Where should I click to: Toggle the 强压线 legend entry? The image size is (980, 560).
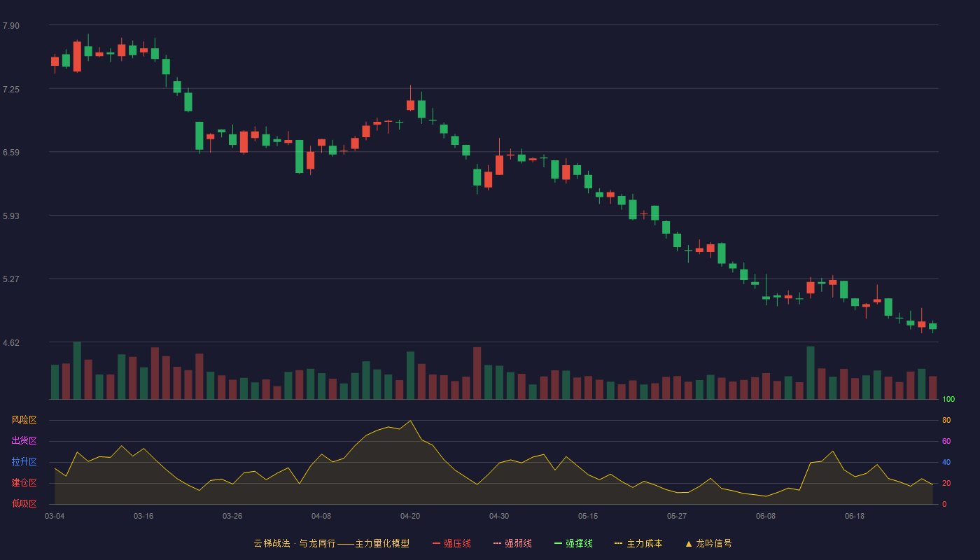pyautogui.click(x=451, y=543)
